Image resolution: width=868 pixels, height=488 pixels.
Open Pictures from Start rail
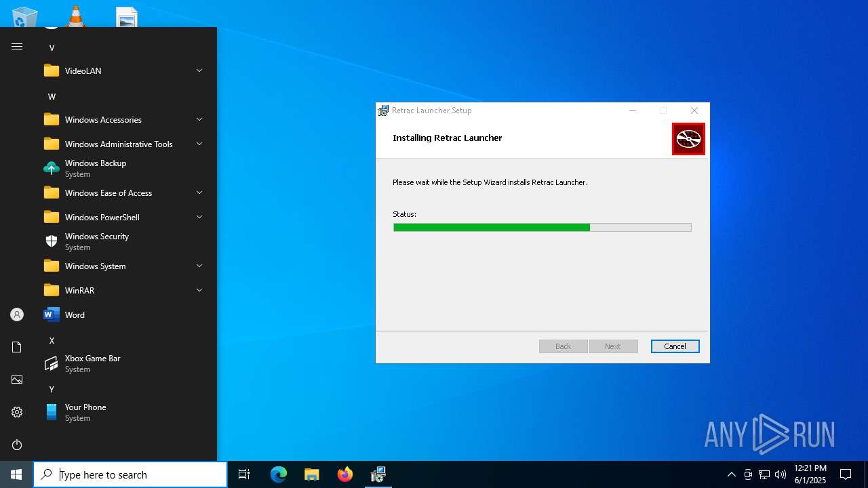(17, 380)
